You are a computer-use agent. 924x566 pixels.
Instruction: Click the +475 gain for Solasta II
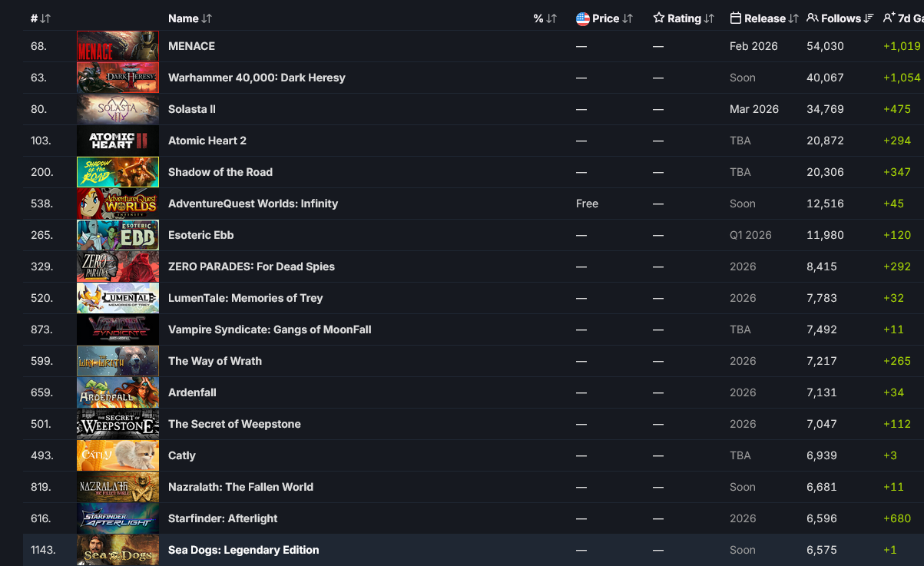897,109
